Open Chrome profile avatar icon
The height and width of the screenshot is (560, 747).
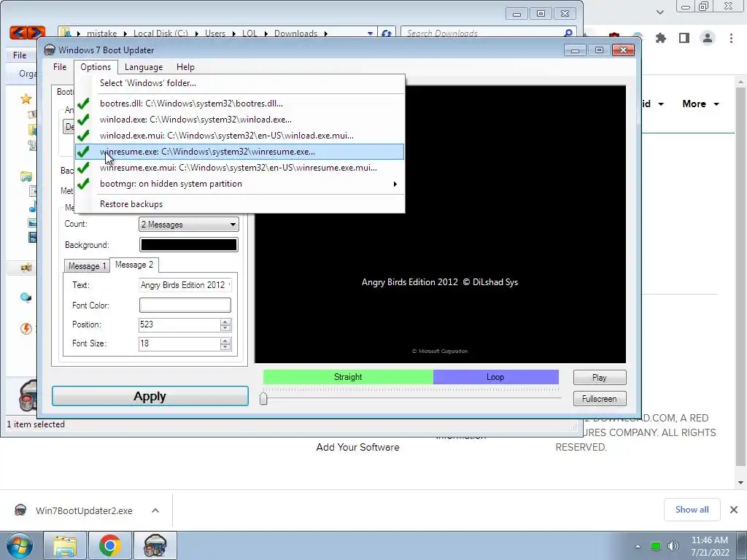point(708,38)
